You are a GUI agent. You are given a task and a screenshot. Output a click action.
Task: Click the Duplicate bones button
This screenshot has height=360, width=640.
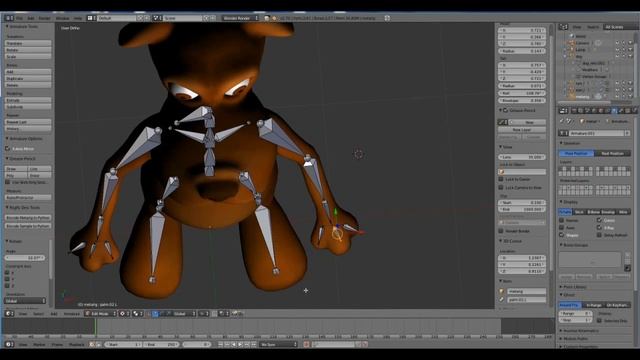pyautogui.click(x=28, y=78)
